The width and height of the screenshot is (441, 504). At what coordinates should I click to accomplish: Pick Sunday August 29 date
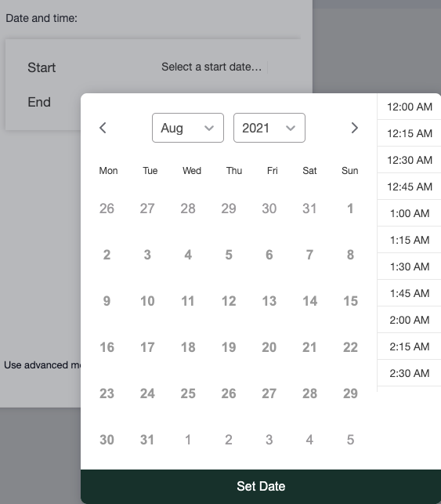pos(350,393)
